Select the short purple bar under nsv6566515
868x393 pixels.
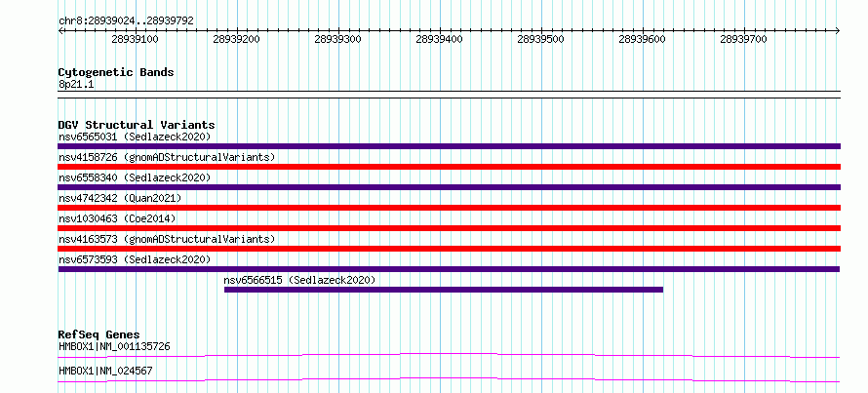[x=444, y=290]
